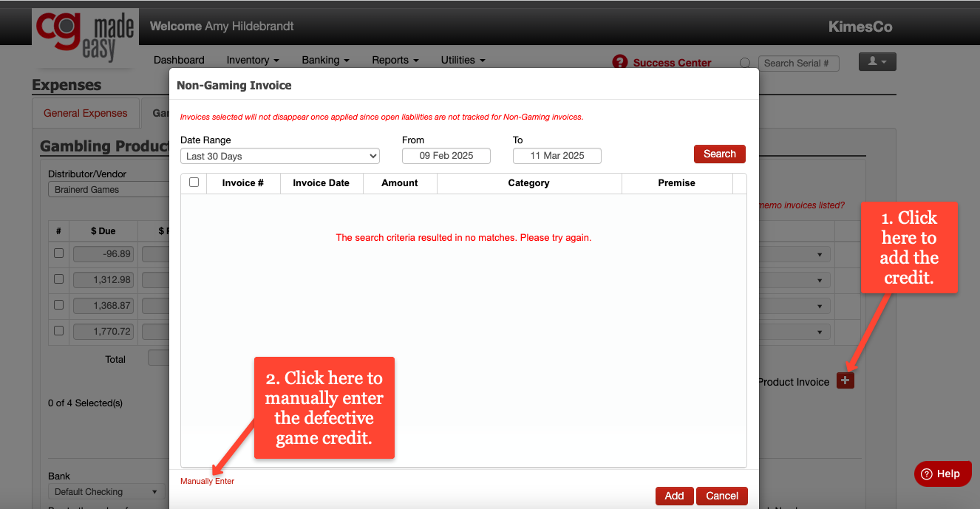Tick the select-all checkbox in the invoice table header
Screen dimensions: 980x509
pos(194,182)
